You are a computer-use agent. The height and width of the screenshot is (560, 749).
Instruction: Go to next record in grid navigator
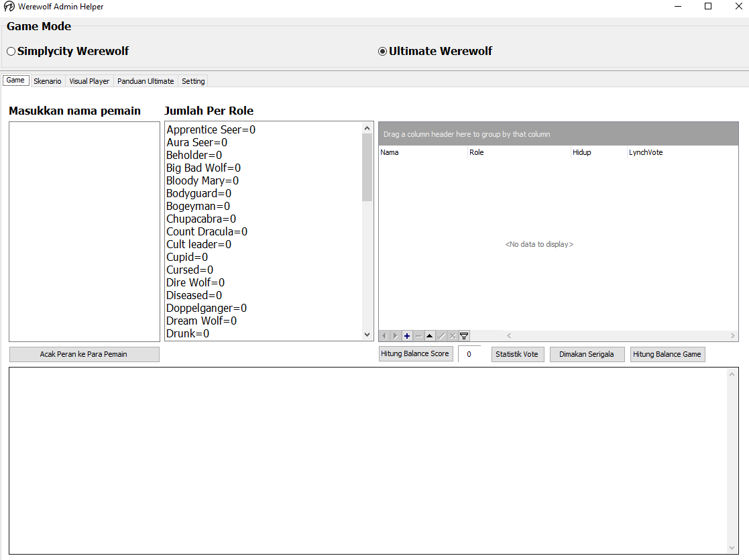coord(396,336)
